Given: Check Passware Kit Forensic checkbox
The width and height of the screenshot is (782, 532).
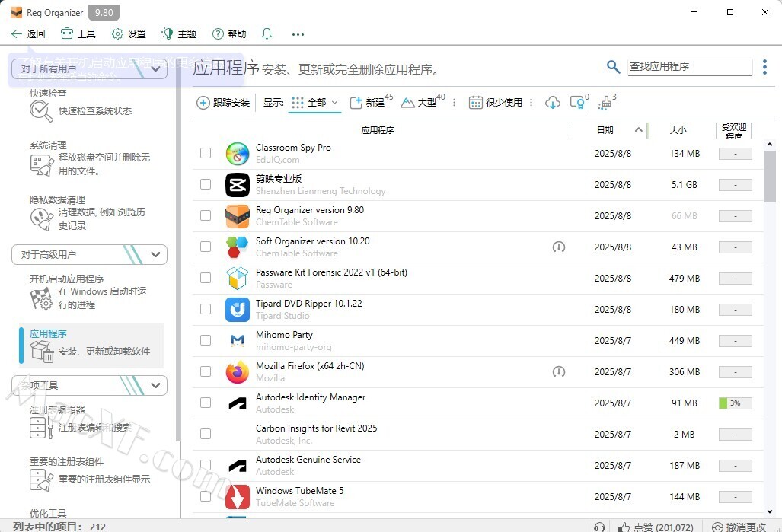Looking at the screenshot, I should click(206, 278).
